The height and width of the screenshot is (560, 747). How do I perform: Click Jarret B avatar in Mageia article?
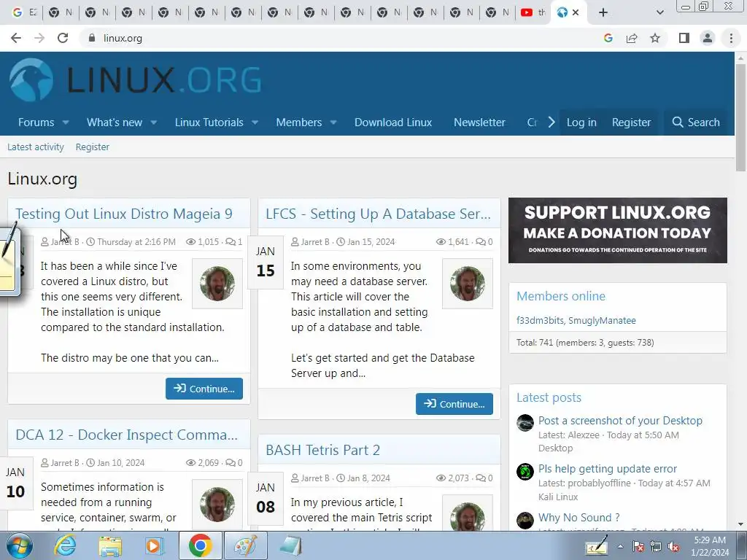pos(217,284)
